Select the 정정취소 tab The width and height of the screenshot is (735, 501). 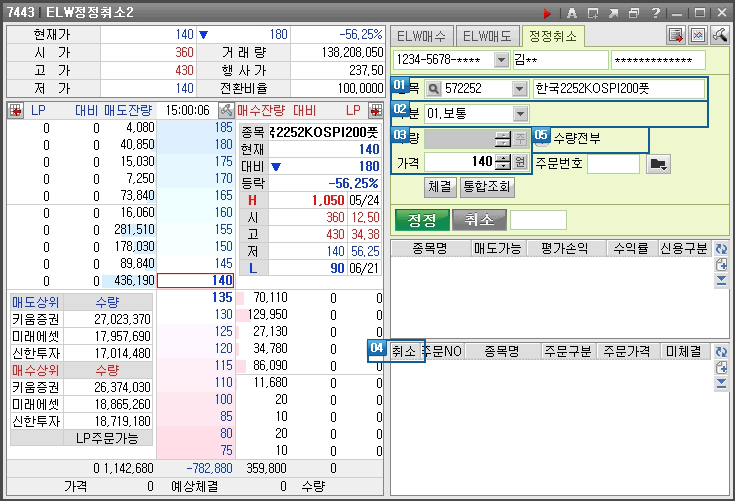pos(553,37)
